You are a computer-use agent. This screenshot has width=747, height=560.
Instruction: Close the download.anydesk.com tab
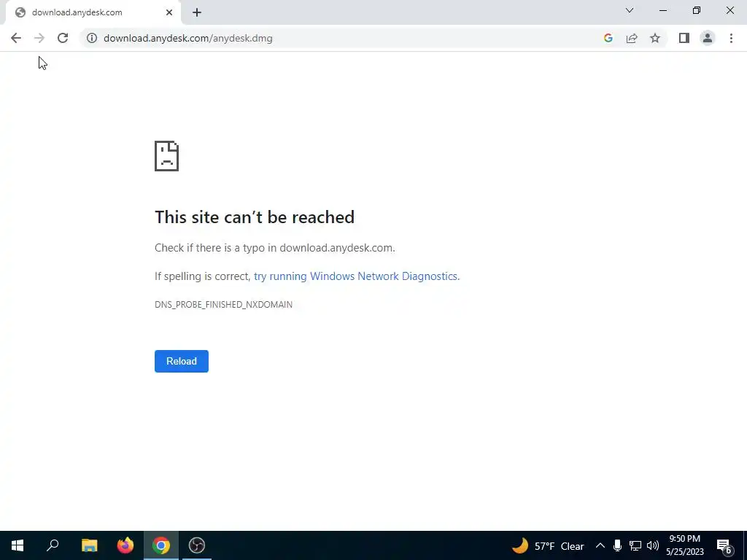(169, 12)
